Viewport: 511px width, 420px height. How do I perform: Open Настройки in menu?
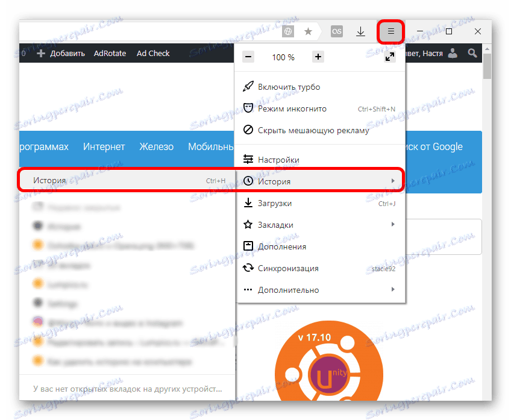320,160
